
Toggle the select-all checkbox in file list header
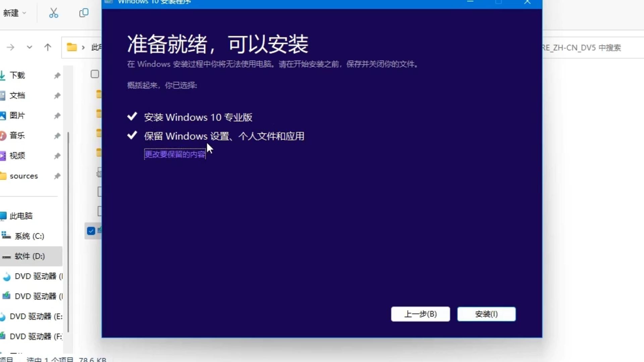pyautogui.click(x=95, y=74)
